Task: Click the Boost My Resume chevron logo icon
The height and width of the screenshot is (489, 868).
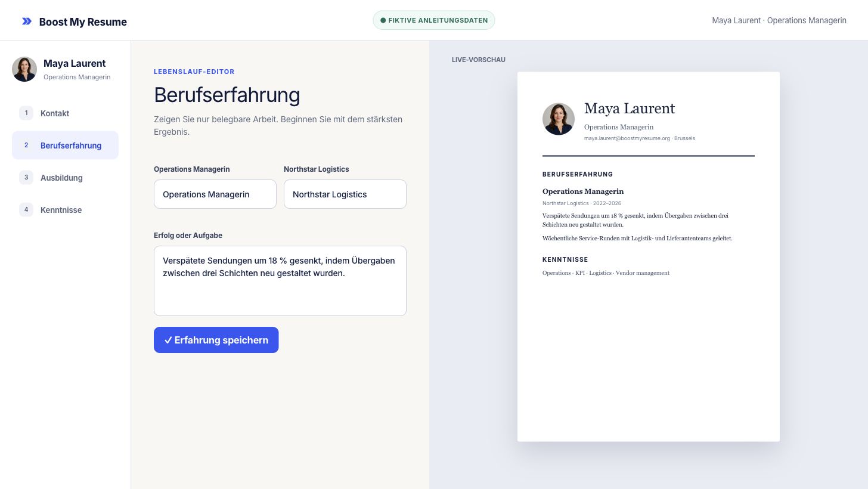Action: tap(27, 21)
